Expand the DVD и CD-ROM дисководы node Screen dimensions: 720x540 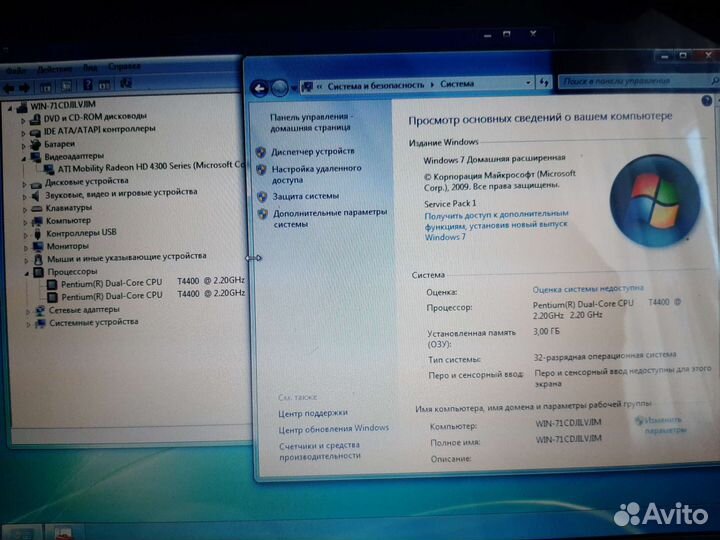23,121
